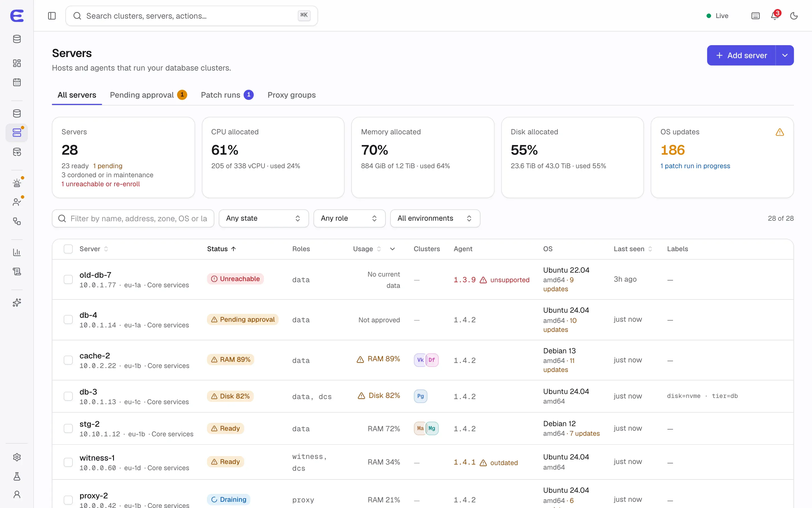The height and width of the screenshot is (508, 812).
Task: Toggle the sidebar panel icon
Action: [52, 16]
